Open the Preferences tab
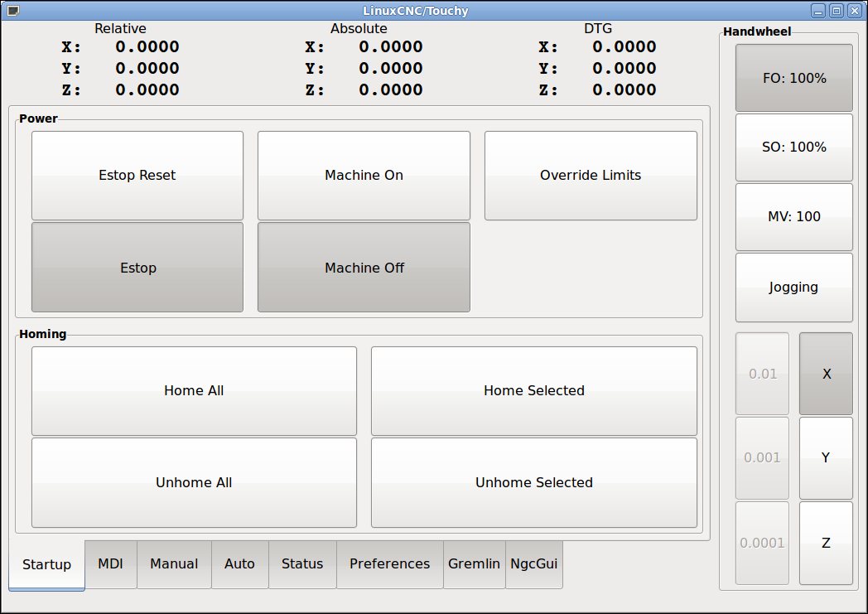The image size is (868, 614). point(390,564)
